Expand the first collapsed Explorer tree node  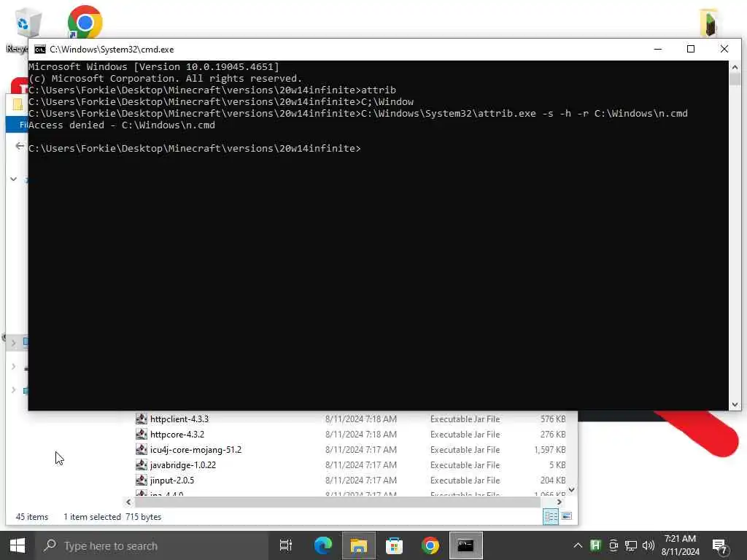[x=13, y=343]
